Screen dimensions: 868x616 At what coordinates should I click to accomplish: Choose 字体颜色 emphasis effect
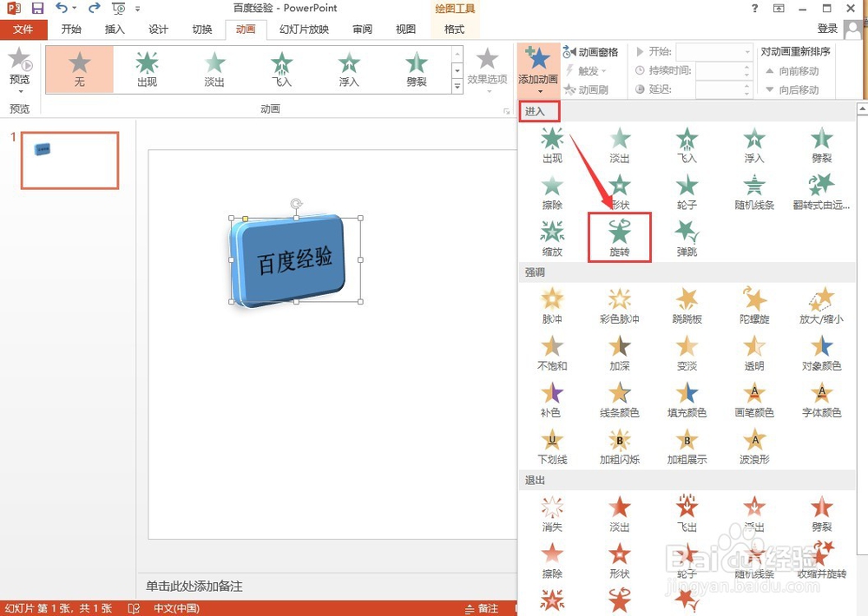pos(821,400)
